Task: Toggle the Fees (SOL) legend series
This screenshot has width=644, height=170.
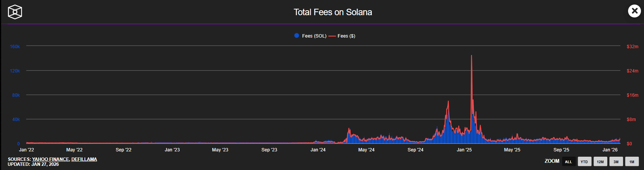Action: click(x=310, y=36)
